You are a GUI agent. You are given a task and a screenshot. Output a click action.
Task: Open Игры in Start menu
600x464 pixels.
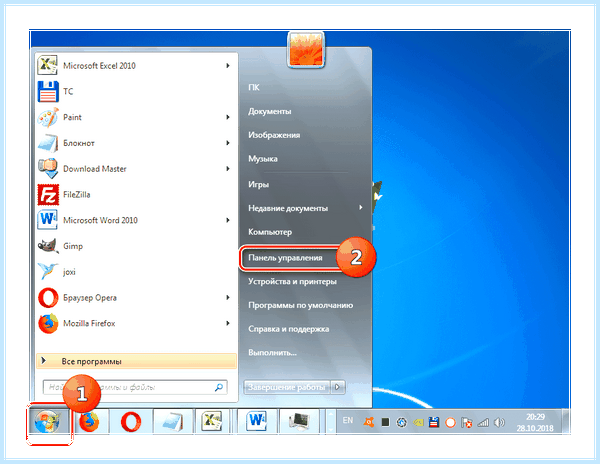click(258, 184)
